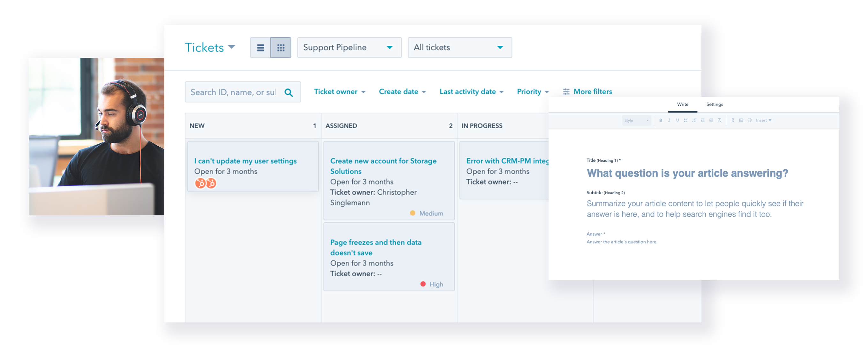Toggle bold formatting in editor

[x=661, y=120]
